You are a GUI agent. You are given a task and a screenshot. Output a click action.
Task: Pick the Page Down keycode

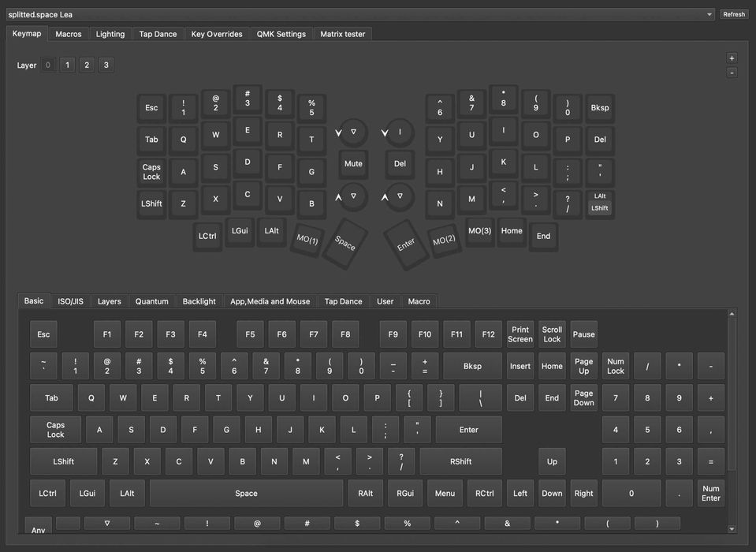584,397
